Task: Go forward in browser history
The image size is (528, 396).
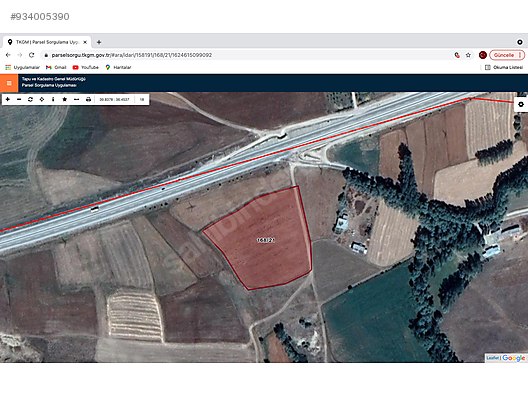Action: [20, 55]
